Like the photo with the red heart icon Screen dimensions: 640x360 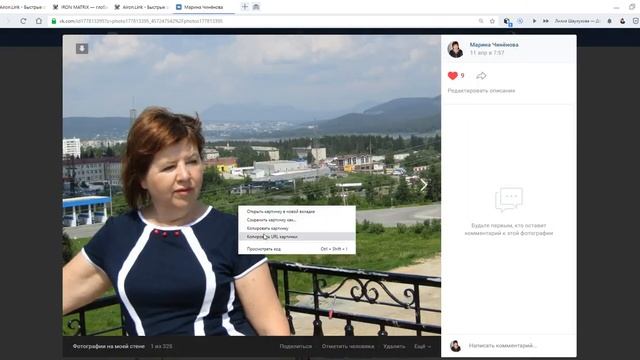pyautogui.click(x=452, y=76)
